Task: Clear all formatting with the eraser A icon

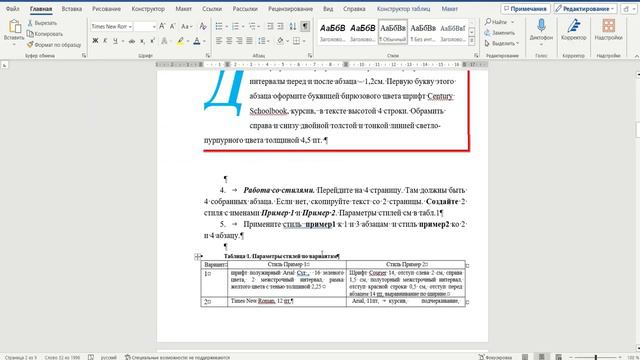Action: pos(203,27)
